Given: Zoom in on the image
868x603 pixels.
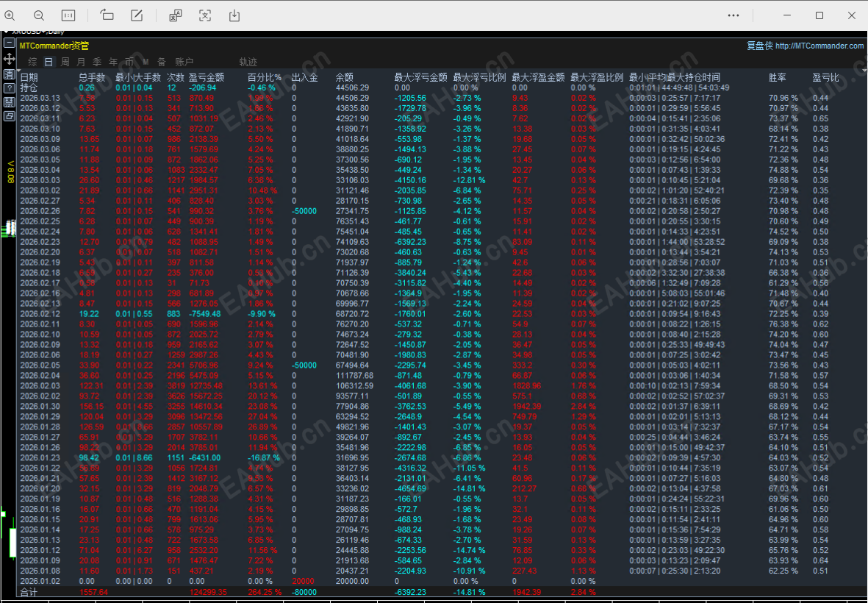Looking at the screenshot, I should [x=10, y=15].
